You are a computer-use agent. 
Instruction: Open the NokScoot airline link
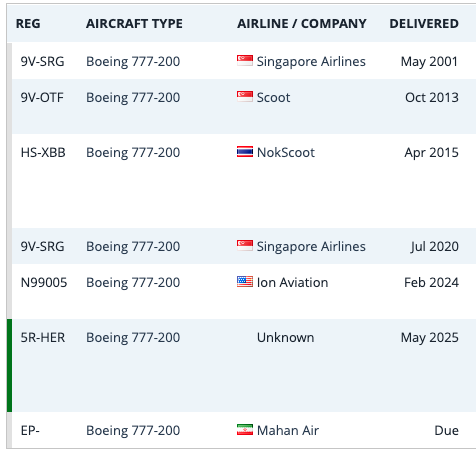(286, 153)
